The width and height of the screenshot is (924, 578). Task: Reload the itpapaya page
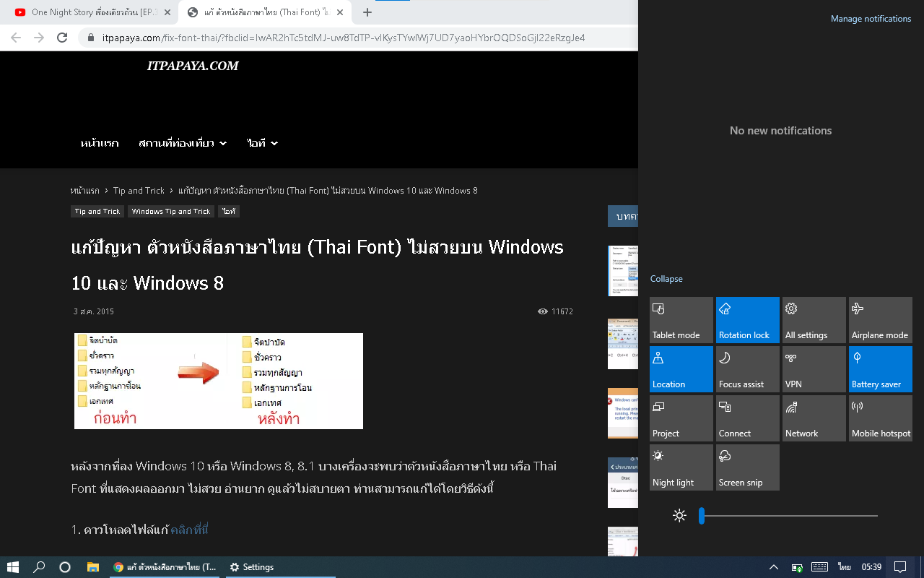click(62, 38)
